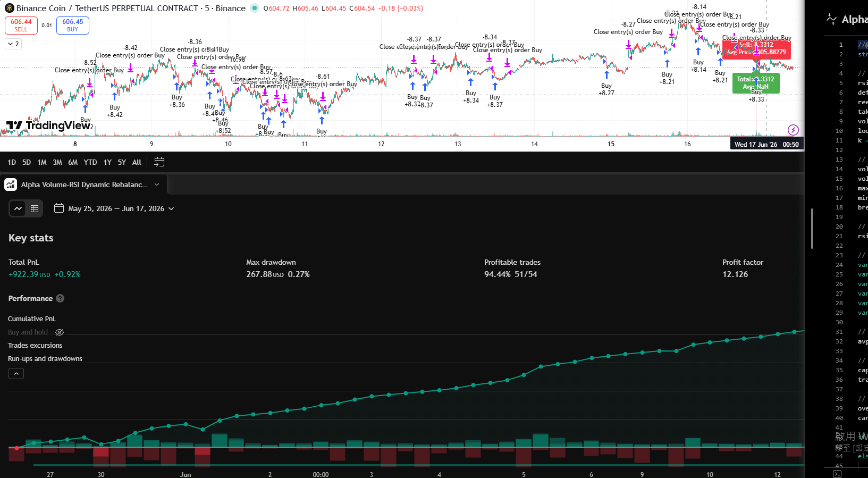This screenshot has width=868, height=478.
Task: Expand the collapsed indicator legend showing 2
Action: [x=14, y=44]
